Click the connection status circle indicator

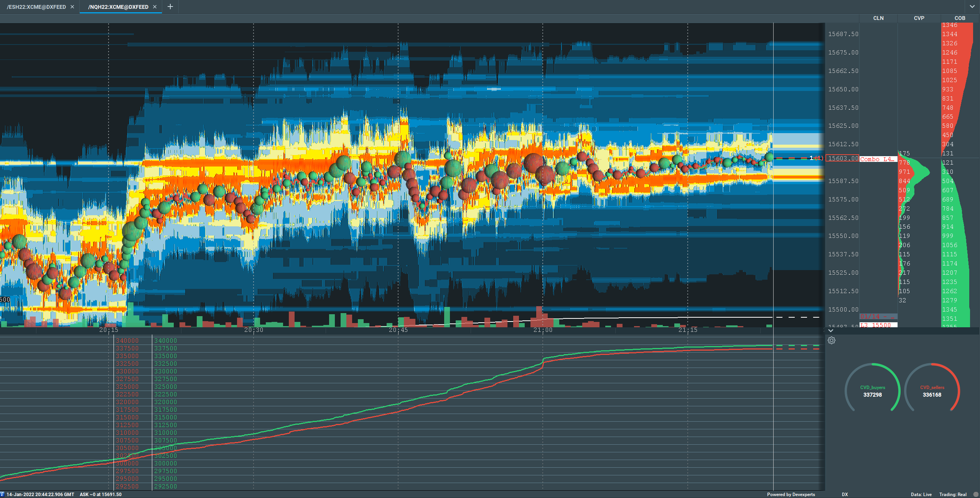click(x=976, y=494)
